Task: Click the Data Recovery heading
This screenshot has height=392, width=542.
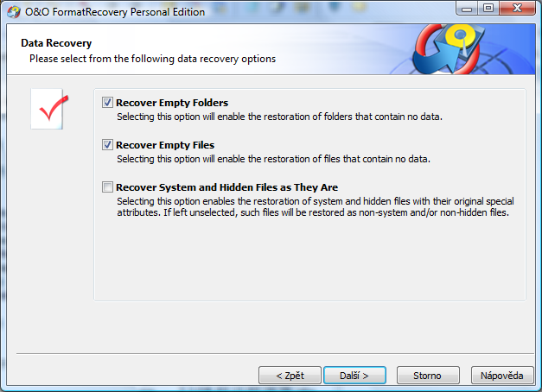Action: click(x=56, y=43)
